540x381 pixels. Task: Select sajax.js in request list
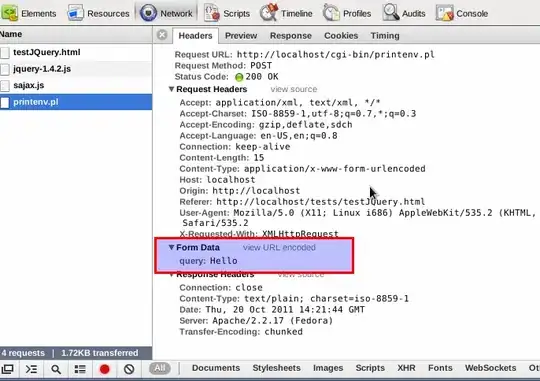click(76, 85)
